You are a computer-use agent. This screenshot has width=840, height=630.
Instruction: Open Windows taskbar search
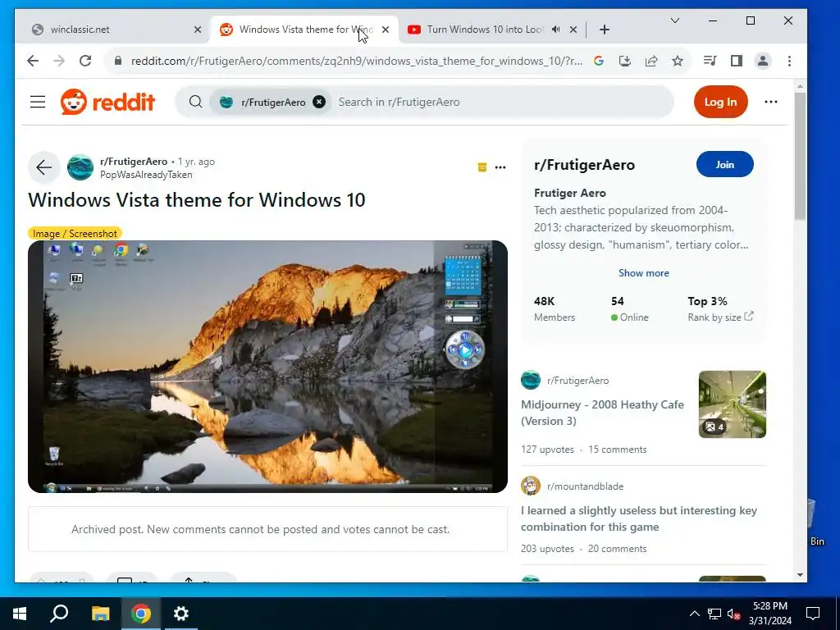pyautogui.click(x=59, y=614)
